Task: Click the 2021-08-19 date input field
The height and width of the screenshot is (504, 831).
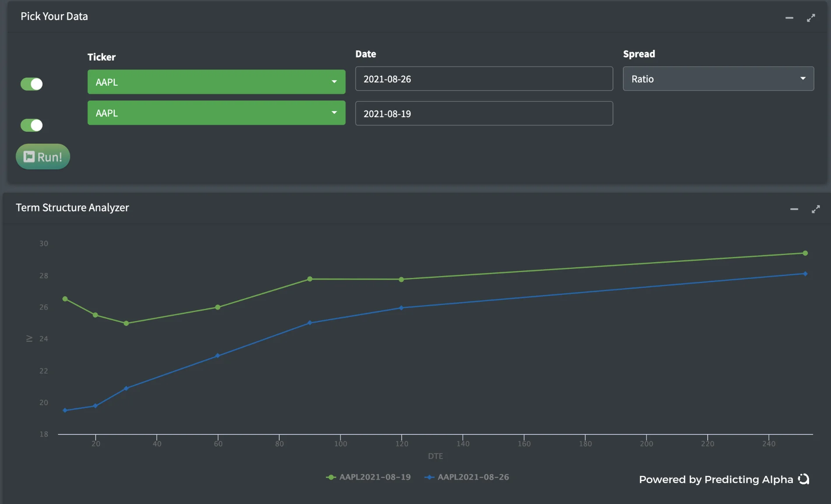Action: tap(484, 113)
